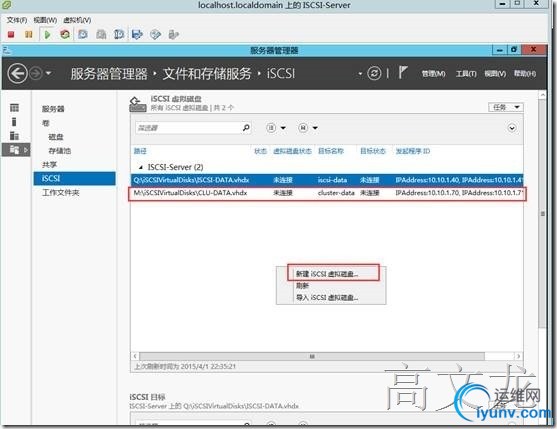Viewport: 557px width, 429px height.
Task: Choose 刷新 from the context menu
Action: click(x=302, y=286)
